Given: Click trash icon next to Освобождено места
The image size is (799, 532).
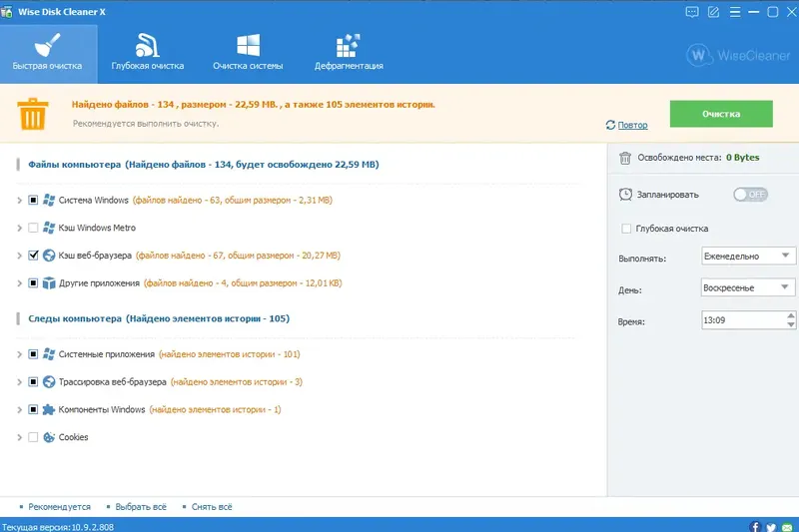Looking at the screenshot, I should [625, 158].
